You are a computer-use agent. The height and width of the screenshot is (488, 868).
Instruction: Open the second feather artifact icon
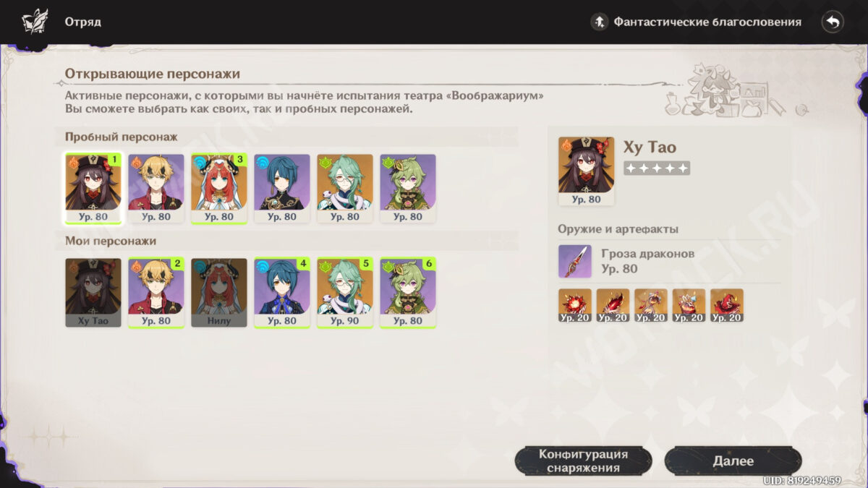click(x=613, y=305)
